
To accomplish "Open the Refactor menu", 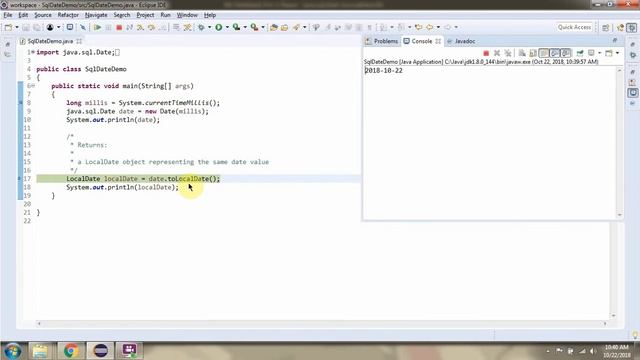I will point(68,15).
